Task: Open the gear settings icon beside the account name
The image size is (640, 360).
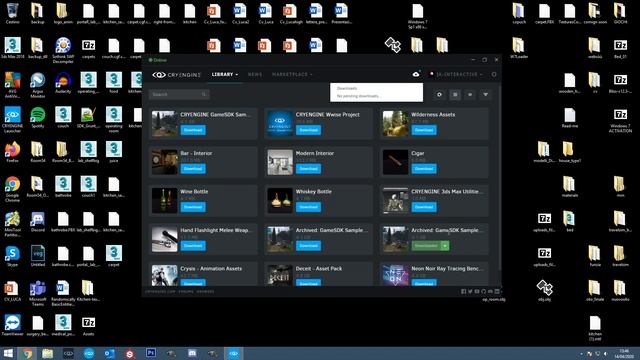Action: [494, 74]
